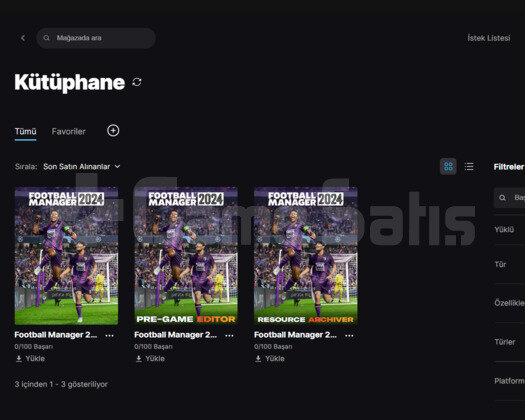The image size is (525, 420).
Task: Select grid view layout
Action: click(x=448, y=166)
